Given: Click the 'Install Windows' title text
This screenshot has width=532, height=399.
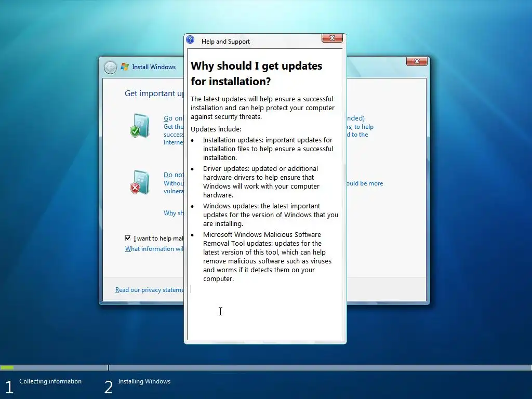Looking at the screenshot, I should click(x=154, y=67).
